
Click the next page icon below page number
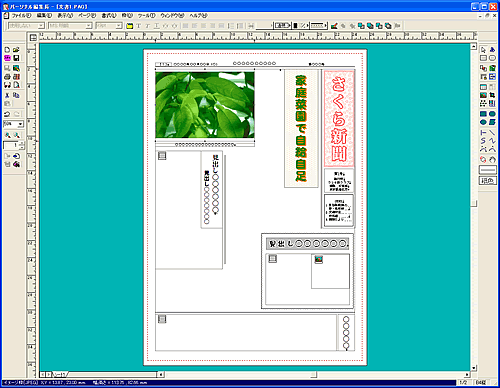[16, 156]
